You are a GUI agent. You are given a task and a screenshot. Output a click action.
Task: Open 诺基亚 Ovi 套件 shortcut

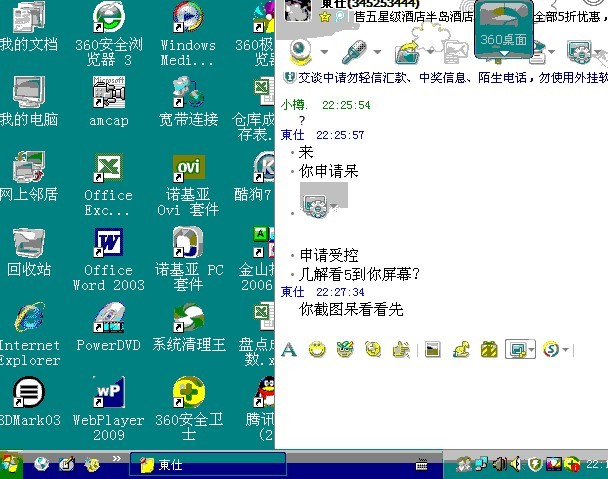pos(188,185)
